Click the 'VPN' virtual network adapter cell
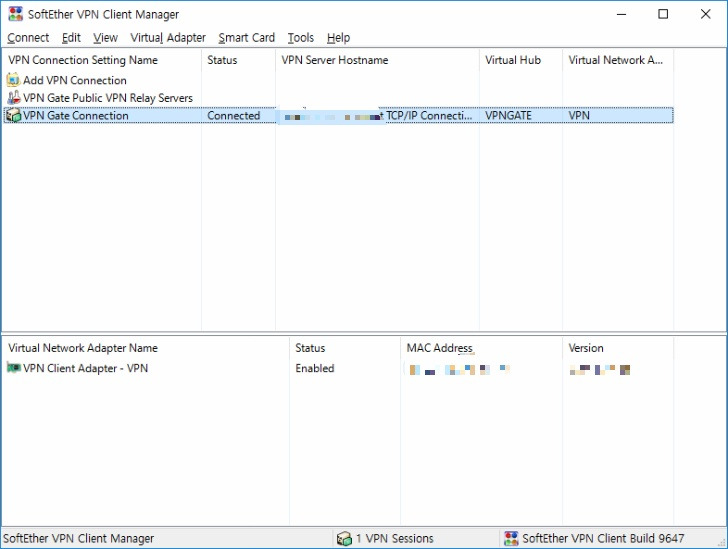This screenshot has width=728, height=549. click(x=579, y=116)
